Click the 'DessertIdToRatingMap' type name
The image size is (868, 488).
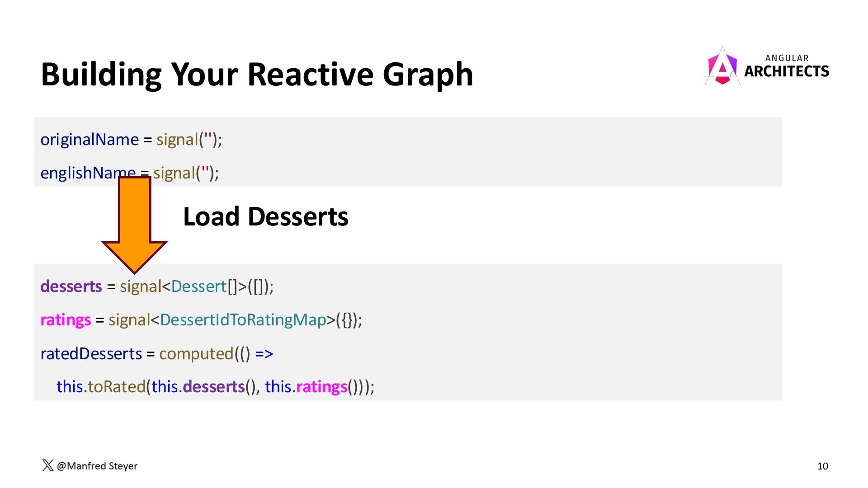pos(243,320)
